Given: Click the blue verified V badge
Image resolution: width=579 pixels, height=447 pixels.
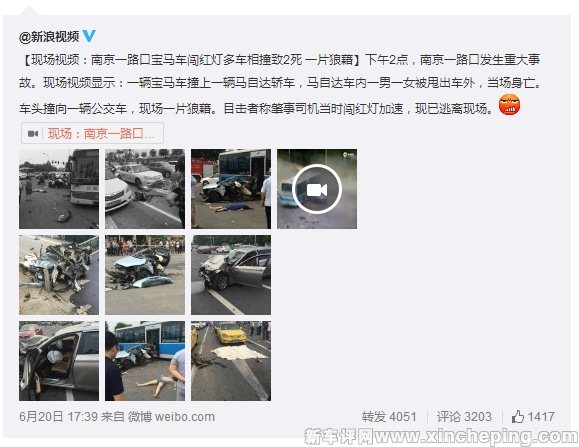Looking at the screenshot, I should tap(89, 36).
